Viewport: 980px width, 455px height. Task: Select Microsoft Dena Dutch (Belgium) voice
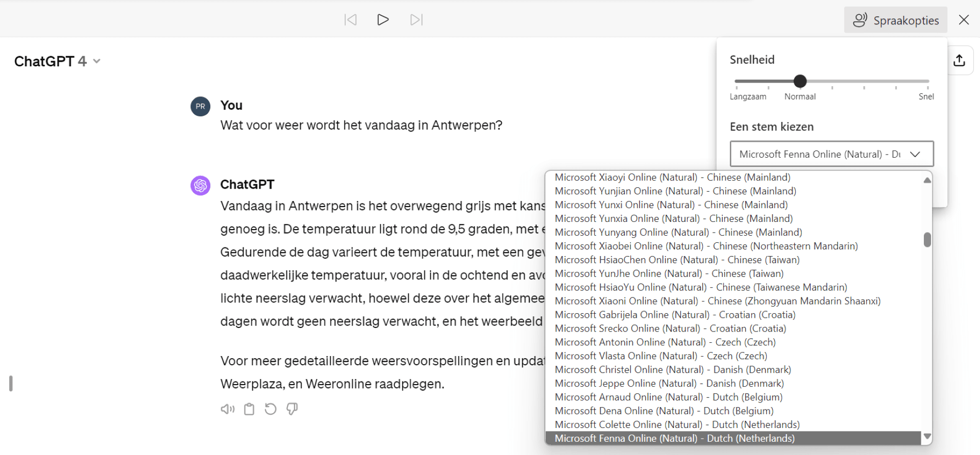click(x=733, y=411)
